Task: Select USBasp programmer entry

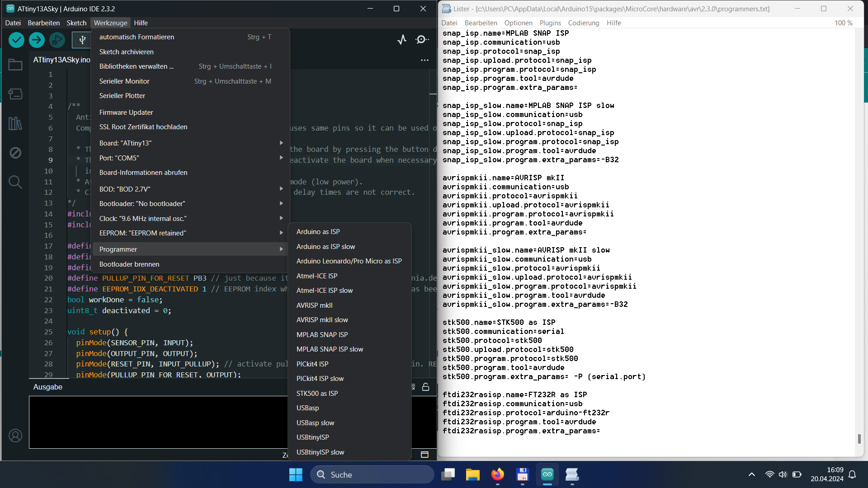Action: (308, 408)
